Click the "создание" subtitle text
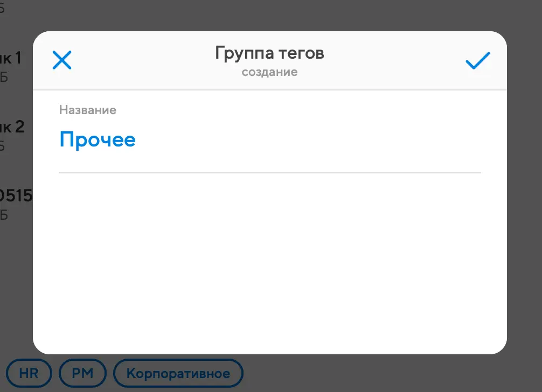 click(269, 72)
